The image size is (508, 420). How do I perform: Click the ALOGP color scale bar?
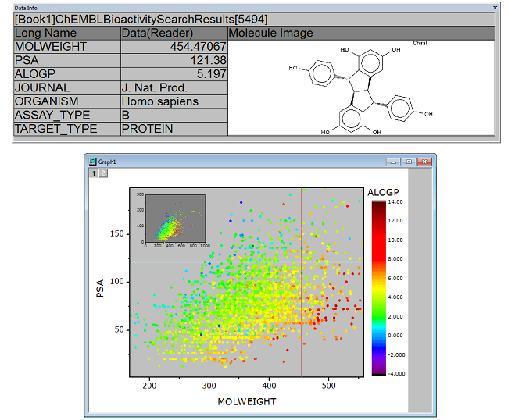[x=378, y=288]
